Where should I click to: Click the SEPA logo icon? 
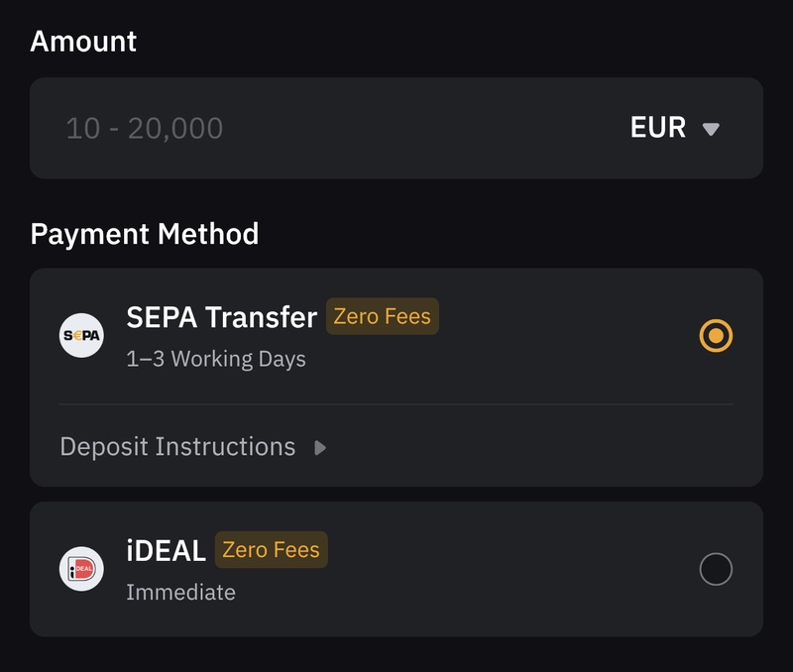coord(81,336)
